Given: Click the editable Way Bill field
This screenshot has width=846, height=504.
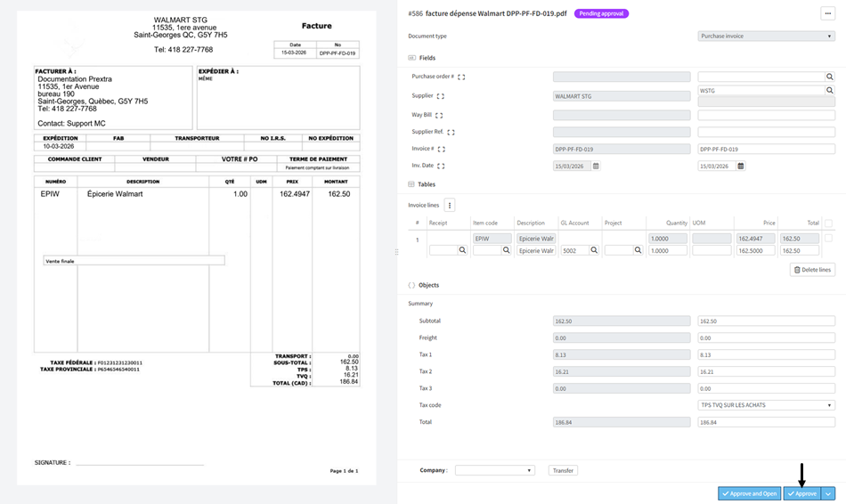Looking at the screenshot, I should [x=766, y=115].
